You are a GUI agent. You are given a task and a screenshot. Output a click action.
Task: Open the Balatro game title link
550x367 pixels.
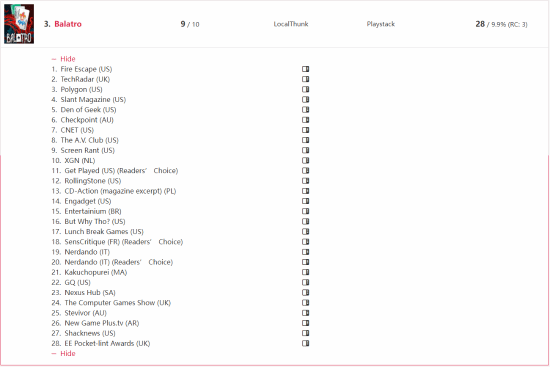click(x=68, y=24)
